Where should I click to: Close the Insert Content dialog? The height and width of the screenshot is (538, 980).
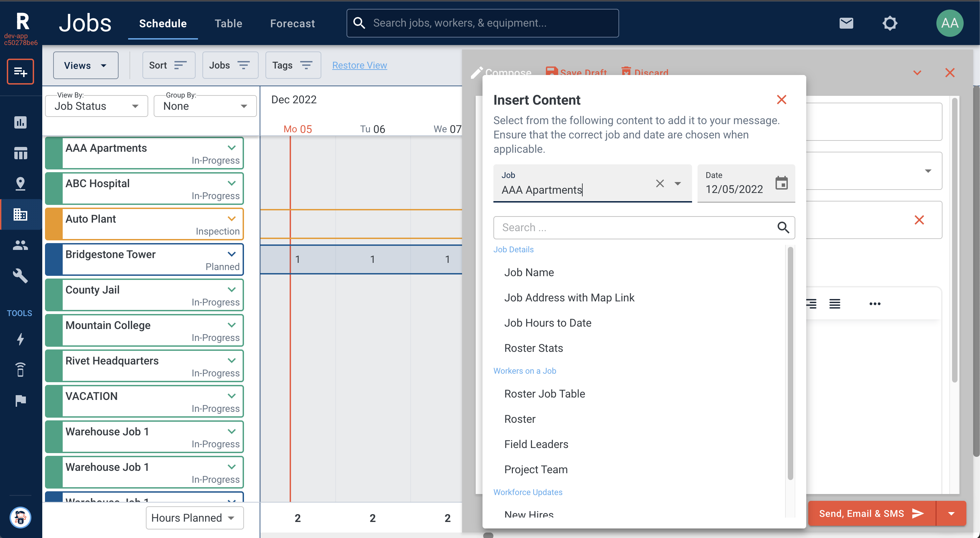(x=781, y=100)
